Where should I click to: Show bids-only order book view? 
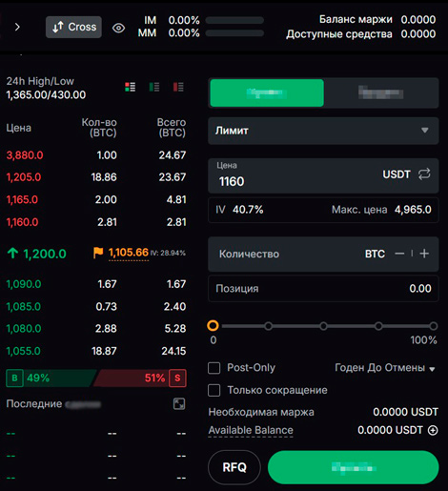[154, 87]
